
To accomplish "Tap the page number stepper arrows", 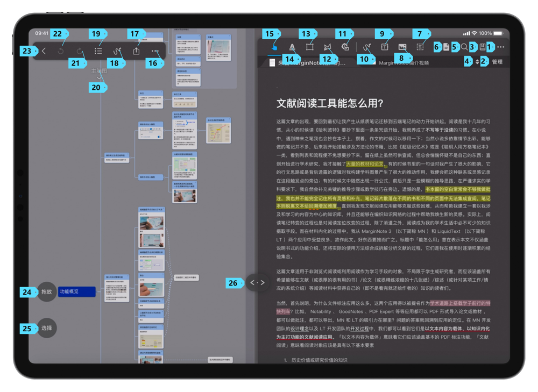I will pyautogui.click(x=477, y=61).
